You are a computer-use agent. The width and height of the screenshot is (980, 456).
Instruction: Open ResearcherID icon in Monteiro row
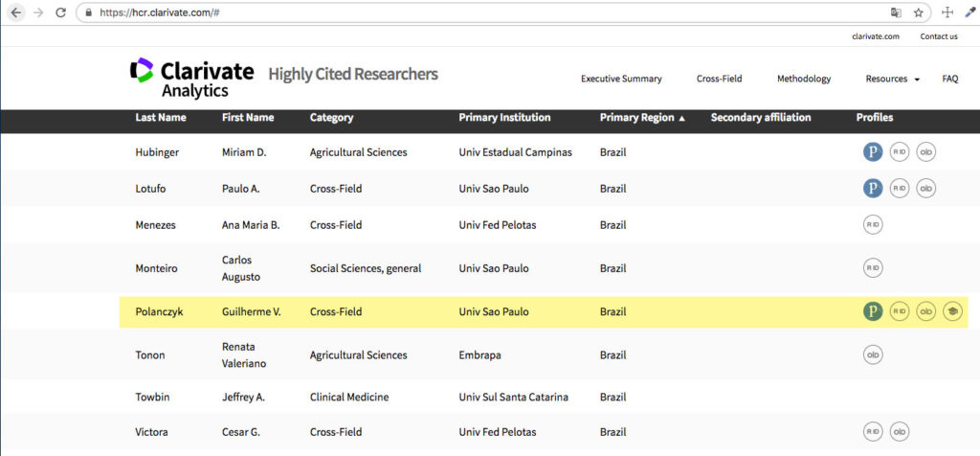pyautogui.click(x=873, y=268)
